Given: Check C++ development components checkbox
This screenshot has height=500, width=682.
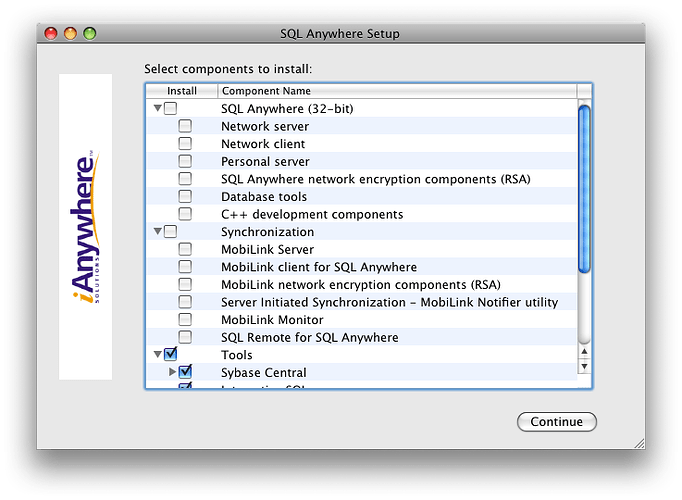Looking at the screenshot, I should click(x=185, y=214).
